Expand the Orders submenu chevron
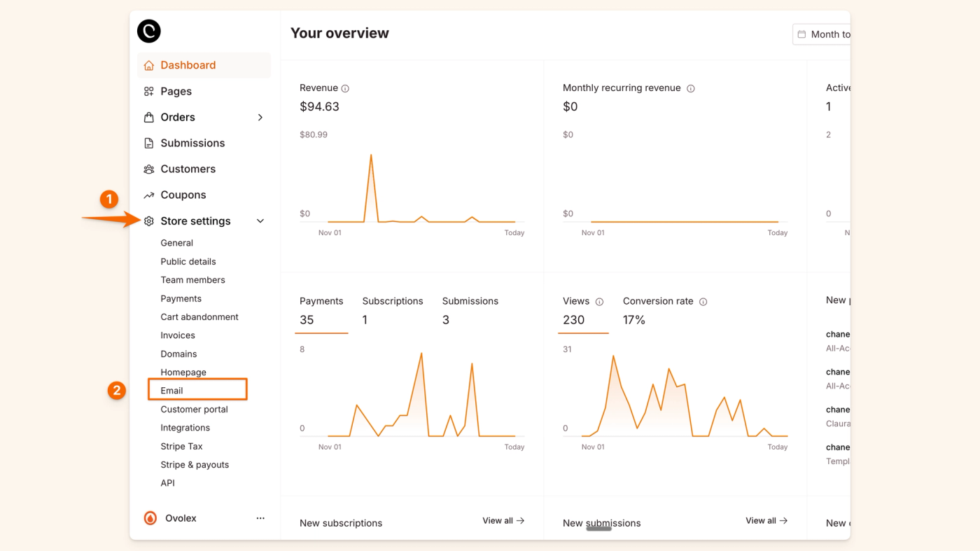The image size is (980, 551). 260,117
